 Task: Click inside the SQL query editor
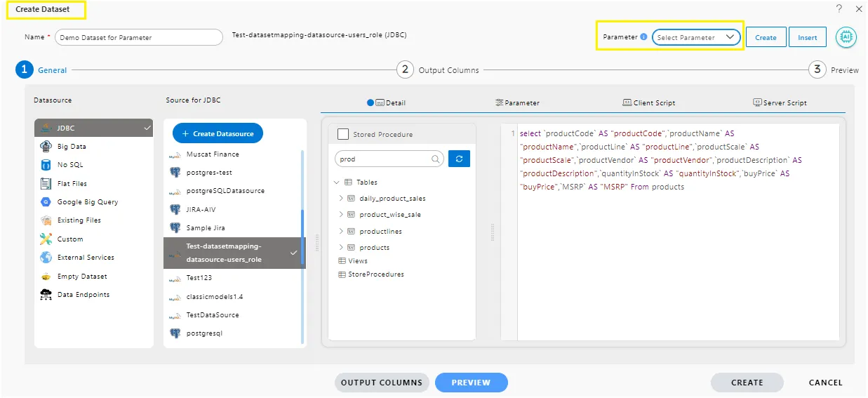pos(678,232)
